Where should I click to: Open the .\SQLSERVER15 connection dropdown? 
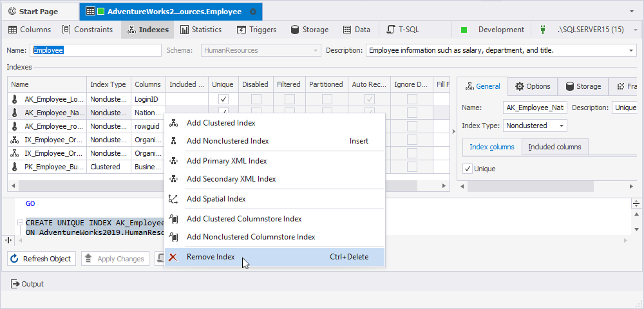tap(636, 30)
